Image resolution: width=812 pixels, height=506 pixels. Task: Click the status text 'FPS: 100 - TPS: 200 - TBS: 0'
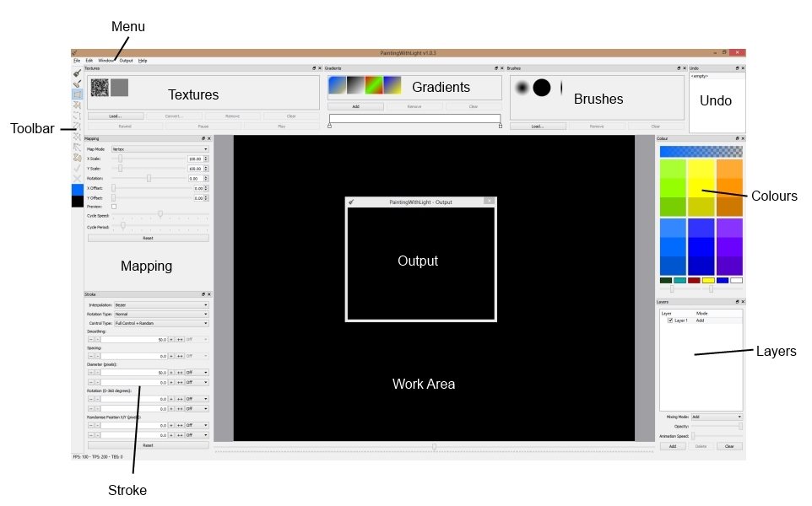98,457
